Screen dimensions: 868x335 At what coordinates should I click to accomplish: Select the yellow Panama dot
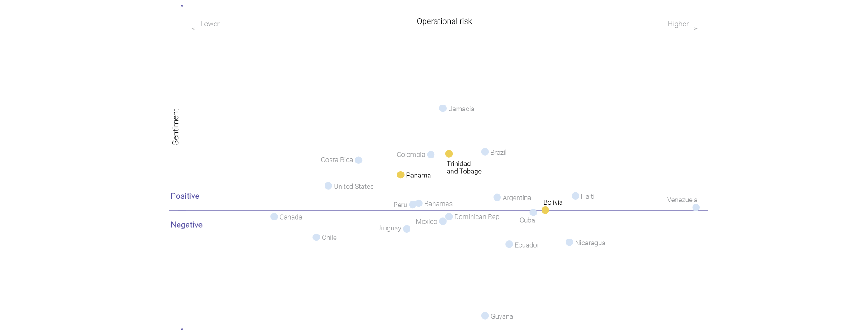coord(401,175)
